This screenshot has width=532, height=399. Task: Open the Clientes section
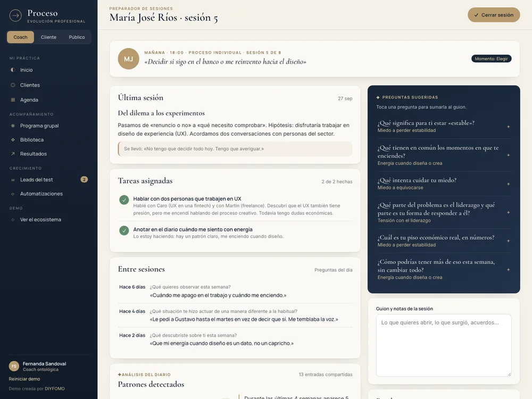click(x=49, y=85)
